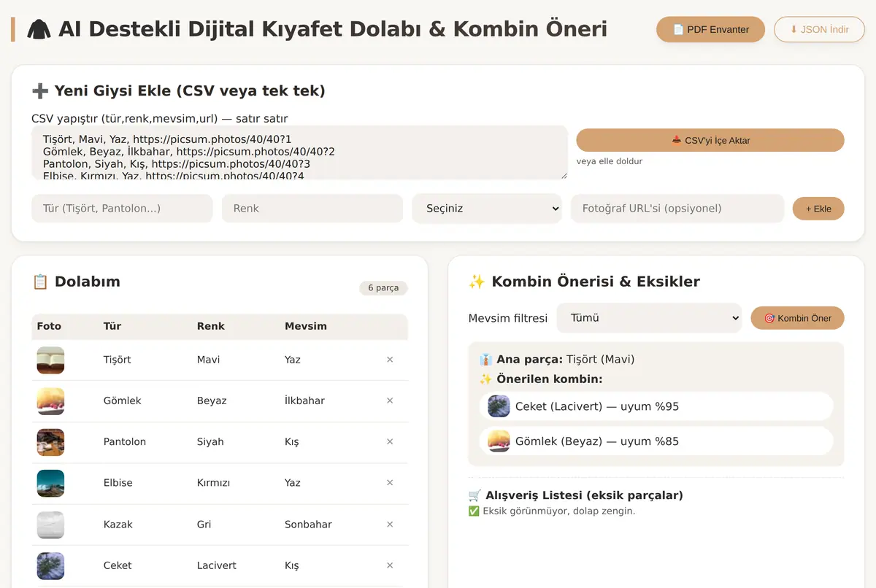876x588 pixels.
Task: Remove the Gömlek row with its × icon
Action: tap(390, 401)
